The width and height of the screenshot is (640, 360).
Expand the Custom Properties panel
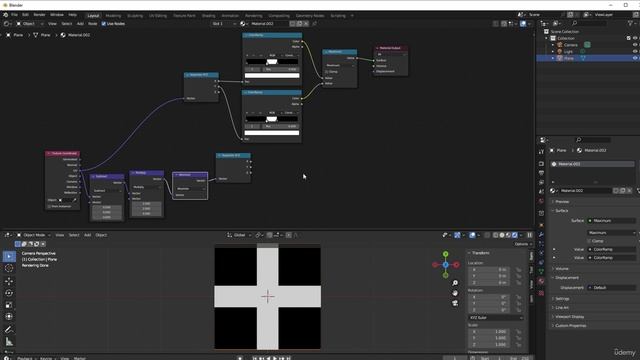(570, 326)
